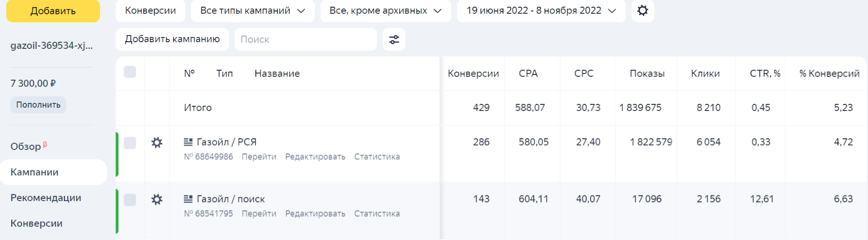Click the Пополнить balance button
Viewport: 868px width, 240px height.
pyautogui.click(x=38, y=105)
